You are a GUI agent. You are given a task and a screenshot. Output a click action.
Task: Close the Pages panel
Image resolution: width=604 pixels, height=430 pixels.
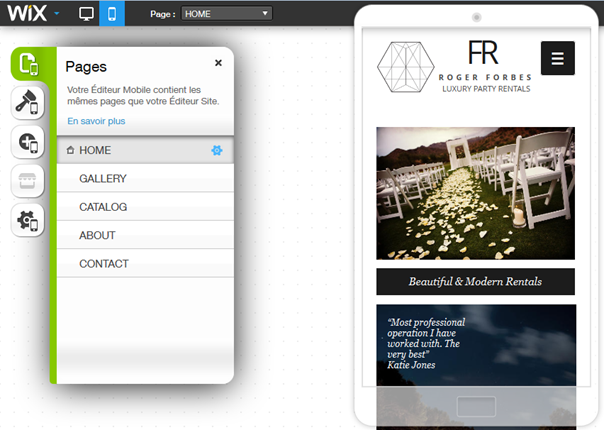point(218,63)
